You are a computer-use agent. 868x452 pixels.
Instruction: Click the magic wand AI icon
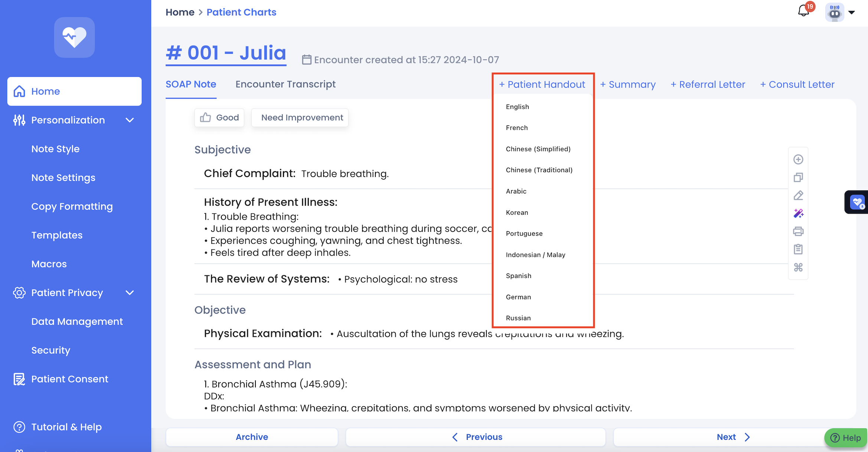tap(798, 213)
